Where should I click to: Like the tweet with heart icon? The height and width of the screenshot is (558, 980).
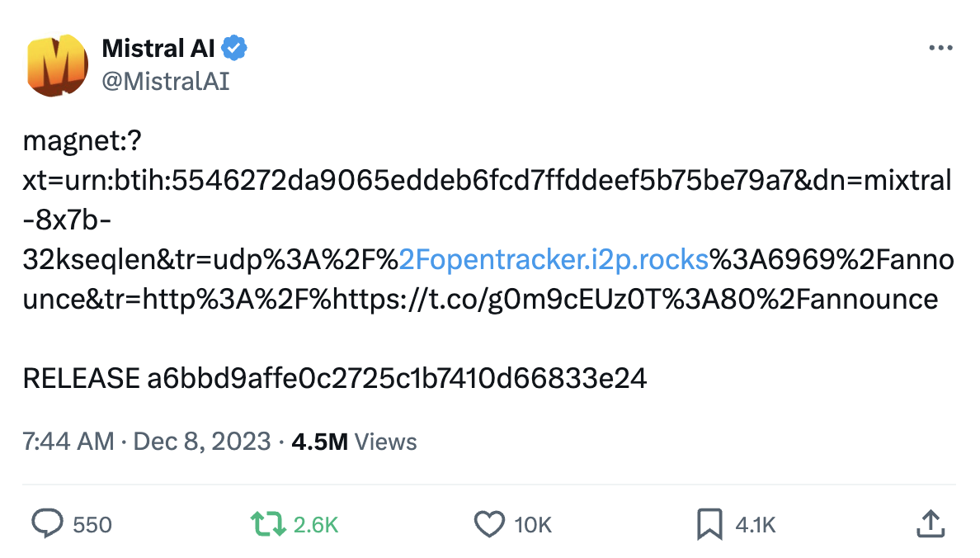coord(488,524)
